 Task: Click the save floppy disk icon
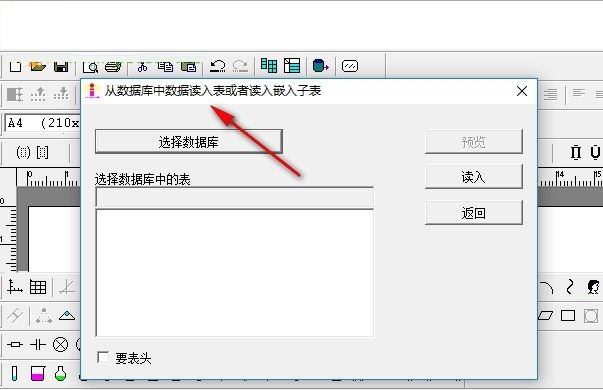pyautogui.click(x=61, y=67)
